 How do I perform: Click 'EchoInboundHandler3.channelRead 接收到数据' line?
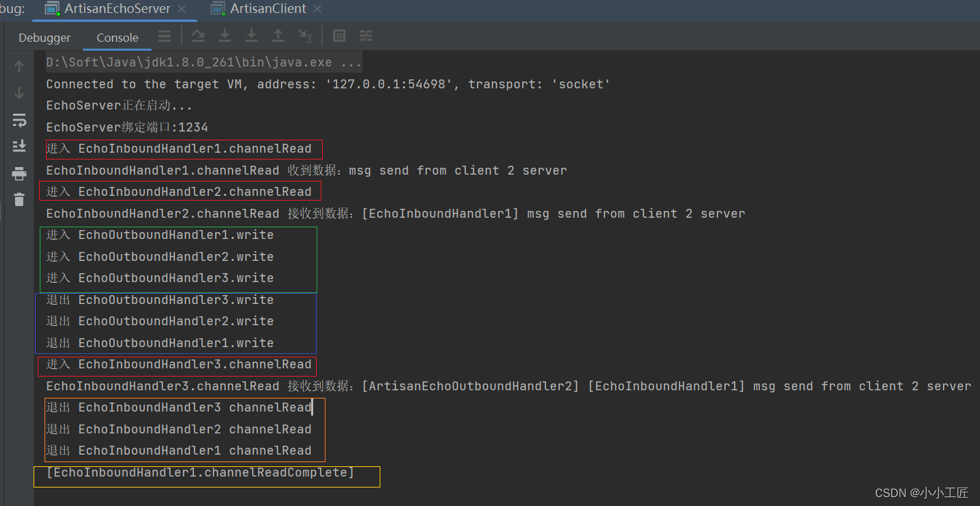pyautogui.click(x=509, y=386)
